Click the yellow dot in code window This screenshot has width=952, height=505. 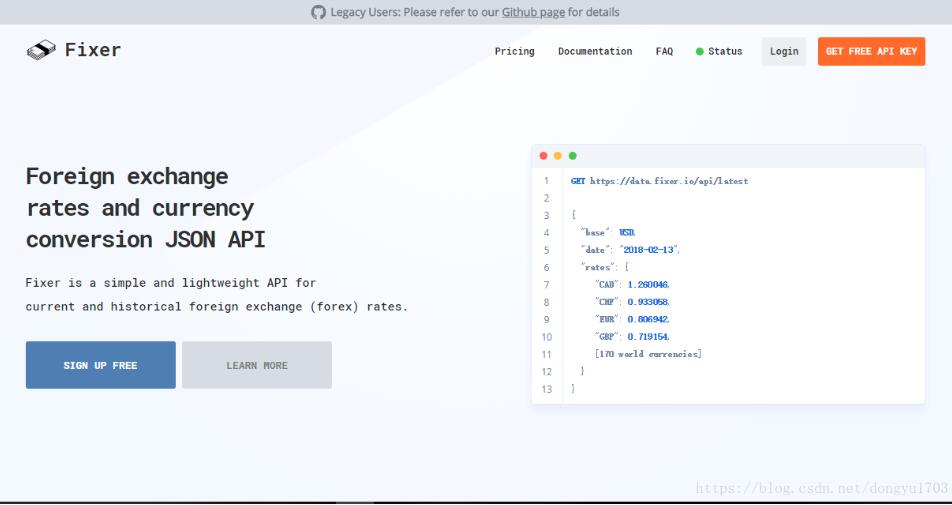(x=558, y=156)
